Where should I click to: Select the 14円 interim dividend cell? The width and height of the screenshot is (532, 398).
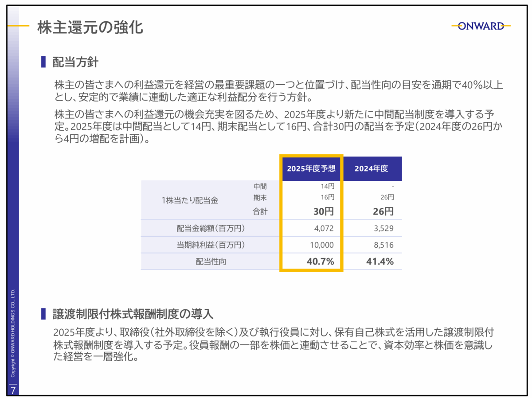pos(327,187)
